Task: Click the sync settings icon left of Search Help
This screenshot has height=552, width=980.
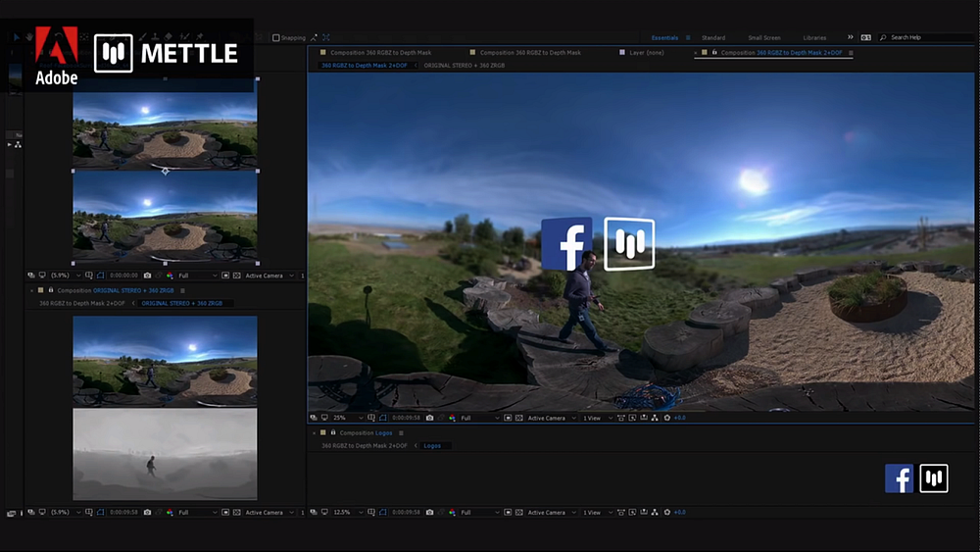Action: click(x=865, y=37)
